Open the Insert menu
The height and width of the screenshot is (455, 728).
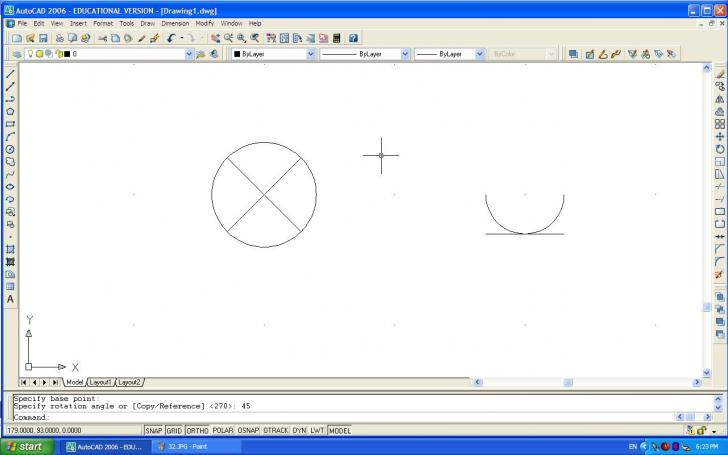(78, 23)
